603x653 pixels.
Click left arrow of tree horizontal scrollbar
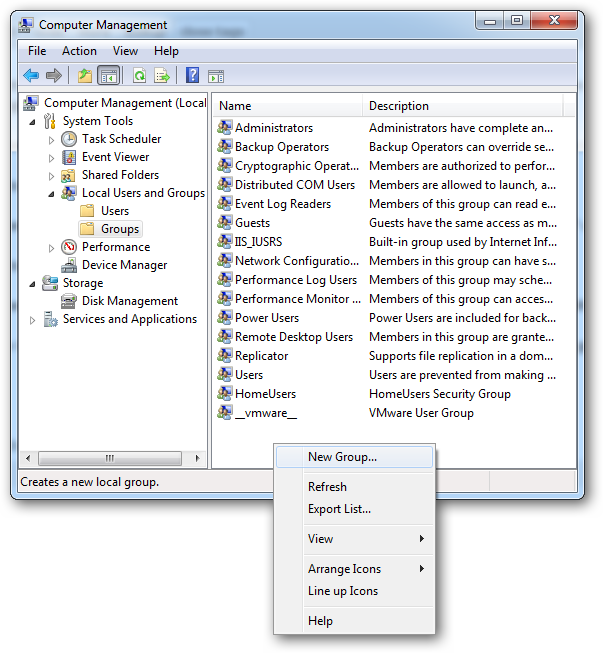point(28,459)
